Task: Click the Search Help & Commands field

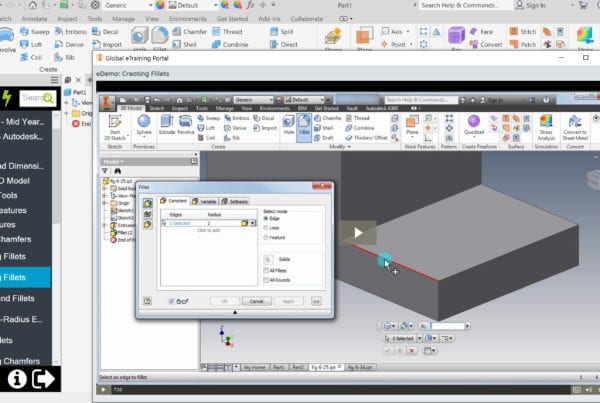Action: pyautogui.click(x=463, y=5)
